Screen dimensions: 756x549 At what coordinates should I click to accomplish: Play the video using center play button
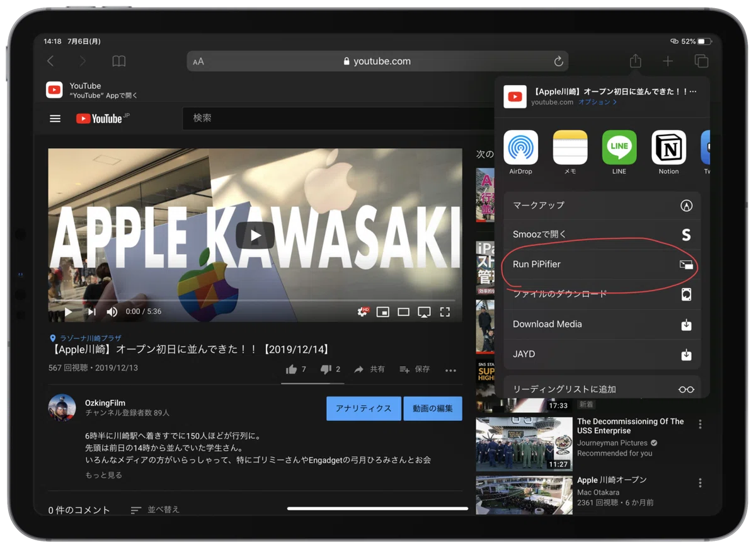(255, 236)
